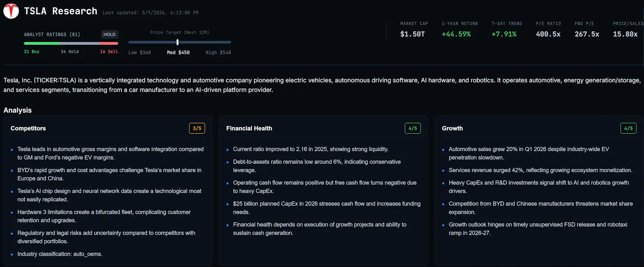The width and height of the screenshot is (644, 267).
Task: Select the 31 Buy count
Action: (x=31, y=52)
